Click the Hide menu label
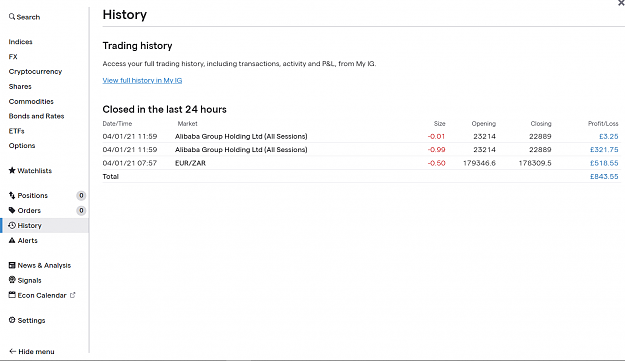This screenshot has height=361, width=625. [36, 352]
